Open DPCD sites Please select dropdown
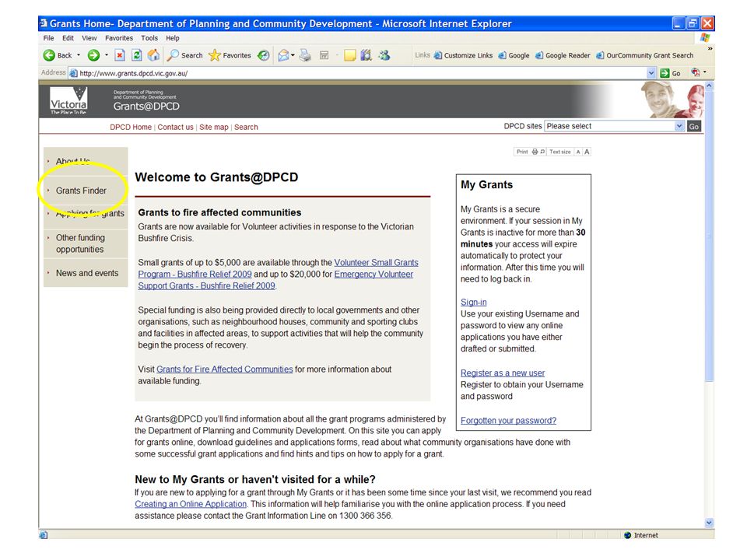747x560 pixels. 615,126
